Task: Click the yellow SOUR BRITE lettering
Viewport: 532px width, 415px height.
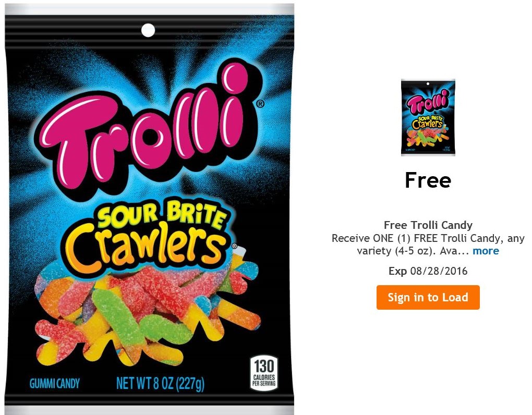Action: (x=161, y=214)
